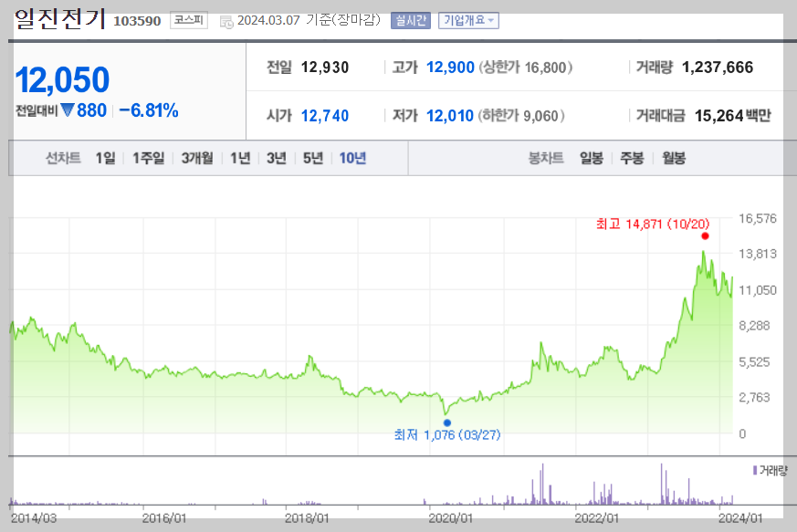Click the 거래대금 value 15,264 백만
This screenshot has width=797, height=532.
732,116
